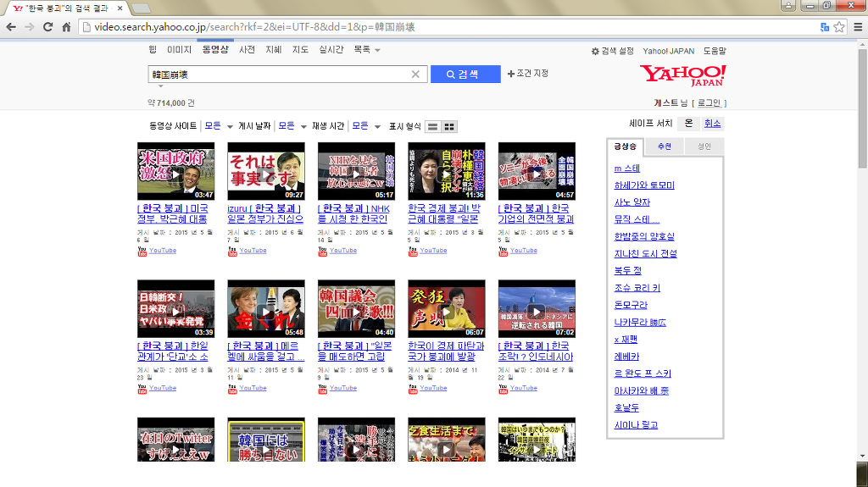
Task: Click the search settings gear icon
Action: (x=595, y=51)
